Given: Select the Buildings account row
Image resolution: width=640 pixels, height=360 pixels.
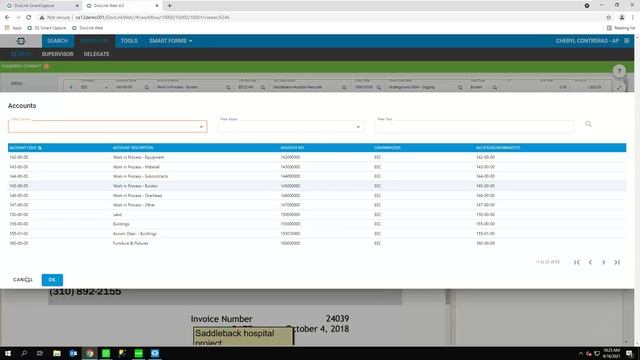Looking at the screenshot, I should (x=317, y=224).
